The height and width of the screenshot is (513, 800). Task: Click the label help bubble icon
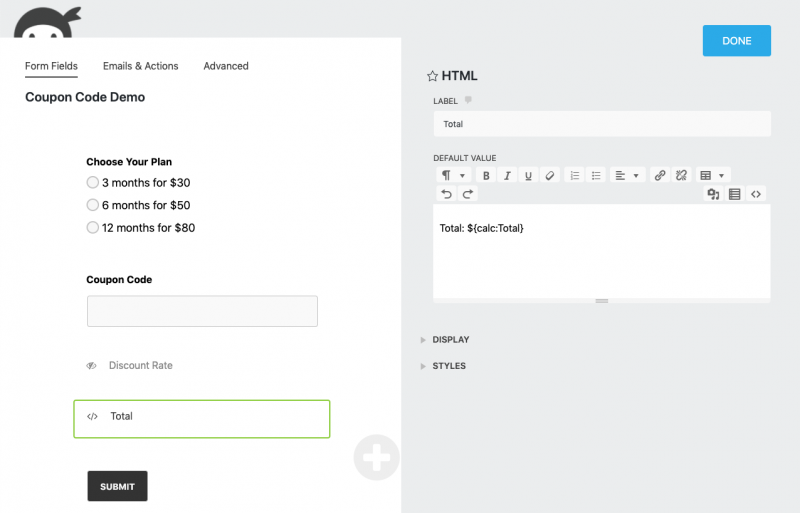(468, 100)
